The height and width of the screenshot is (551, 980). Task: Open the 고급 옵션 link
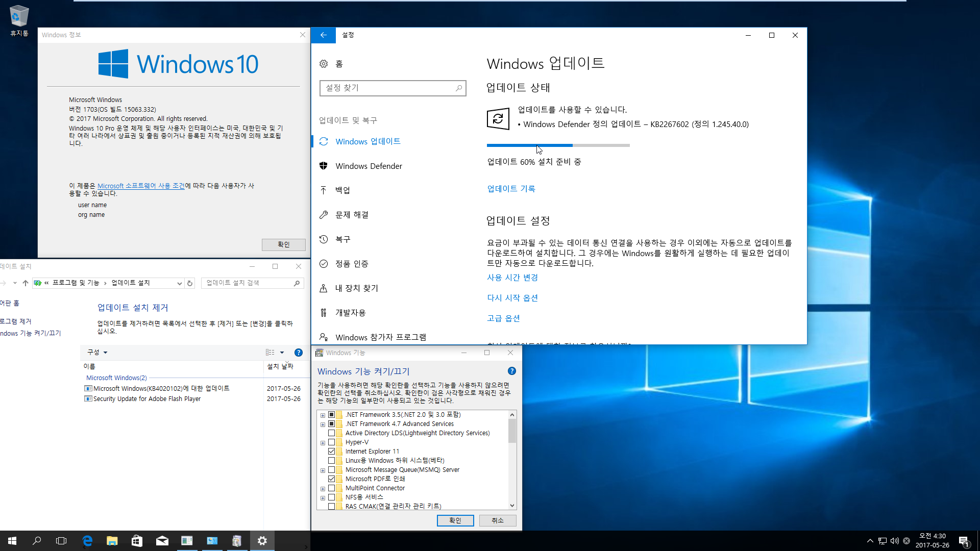(x=503, y=318)
